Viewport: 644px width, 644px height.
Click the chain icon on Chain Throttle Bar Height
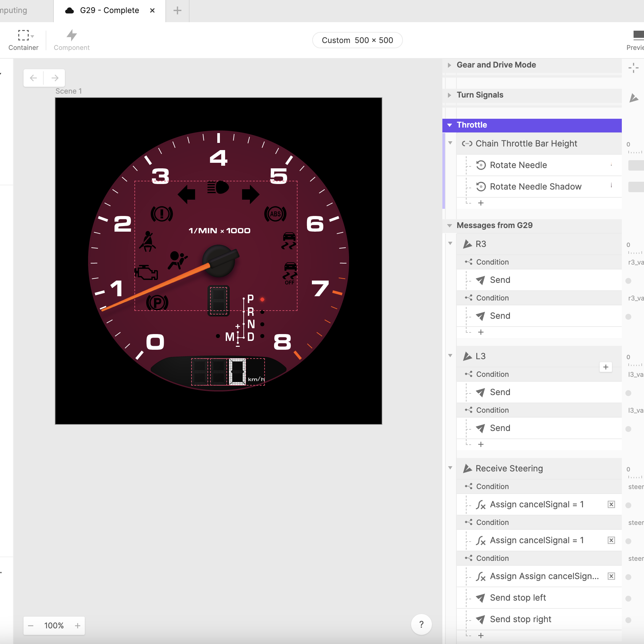pyautogui.click(x=467, y=143)
